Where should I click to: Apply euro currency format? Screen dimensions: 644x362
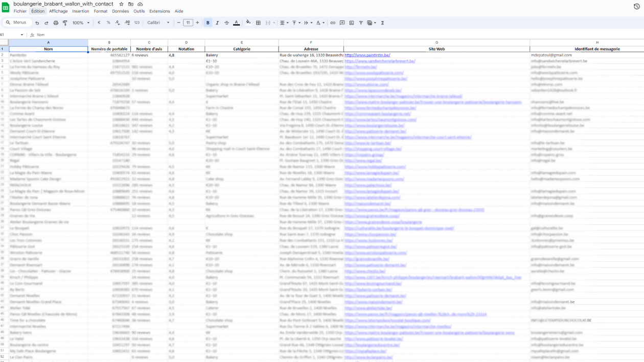(99, 23)
